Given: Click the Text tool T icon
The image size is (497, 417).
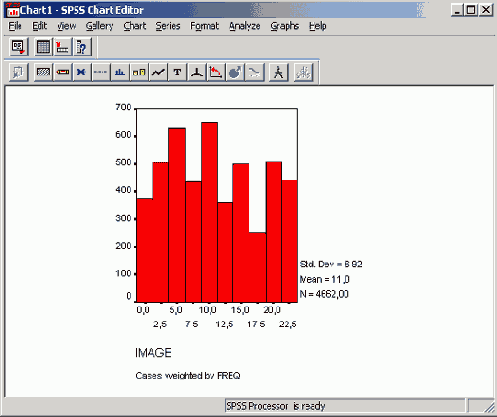Looking at the screenshot, I should pos(177,72).
